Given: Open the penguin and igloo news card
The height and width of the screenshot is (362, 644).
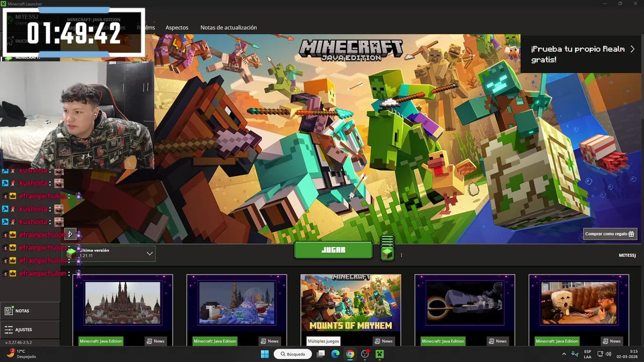Looking at the screenshot, I should coord(236,310).
